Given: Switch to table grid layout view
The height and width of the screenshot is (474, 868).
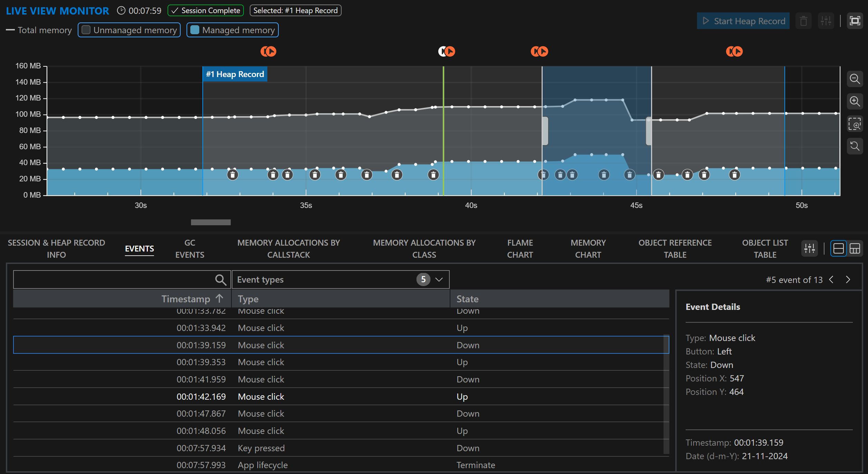Looking at the screenshot, I should pos(855,248).
